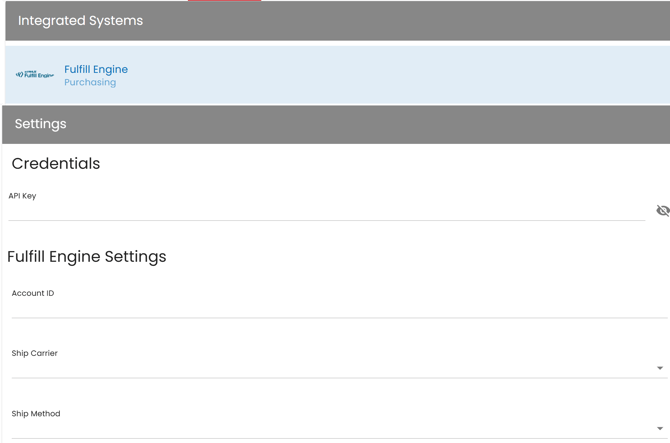This screenshot has height=443, width=670.
Task: Click the Credentials heading
Action: click(x=56, y=164)
